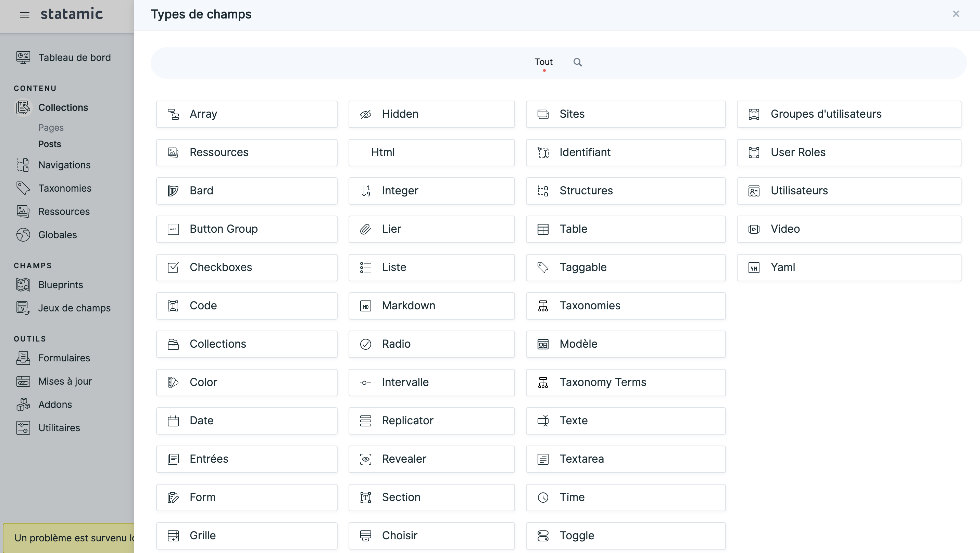Click the statamic logo

click(x=72, y=14)
